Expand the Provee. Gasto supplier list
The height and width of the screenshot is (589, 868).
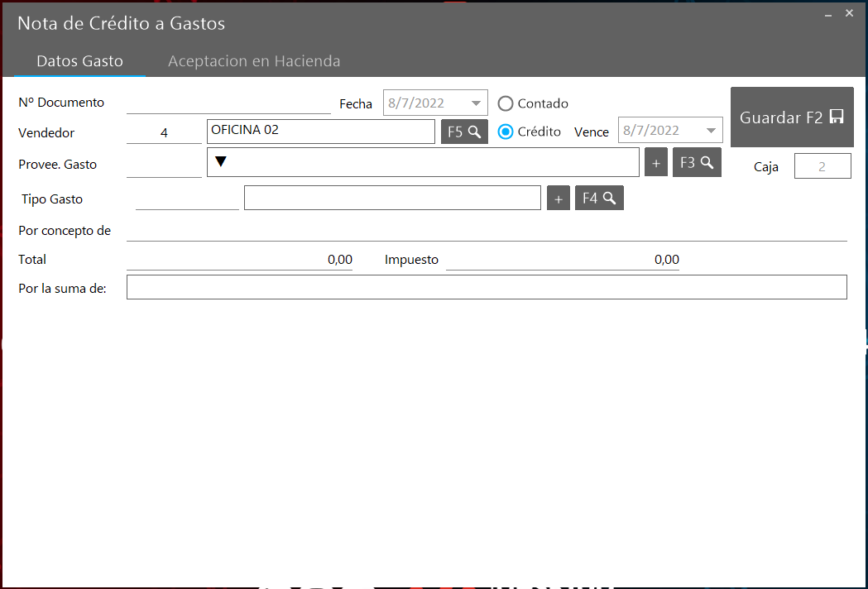221,162
